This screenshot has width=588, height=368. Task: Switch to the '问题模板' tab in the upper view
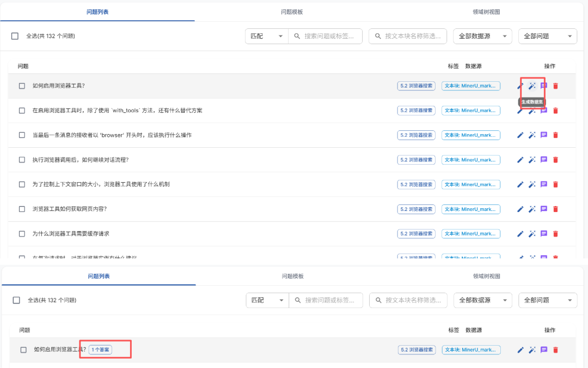pyautogui.click(x=292, y=12)
